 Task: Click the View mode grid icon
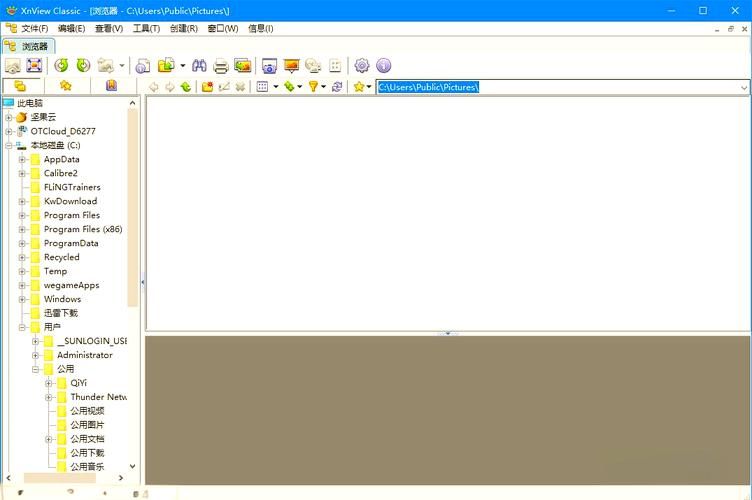point(262,87)
